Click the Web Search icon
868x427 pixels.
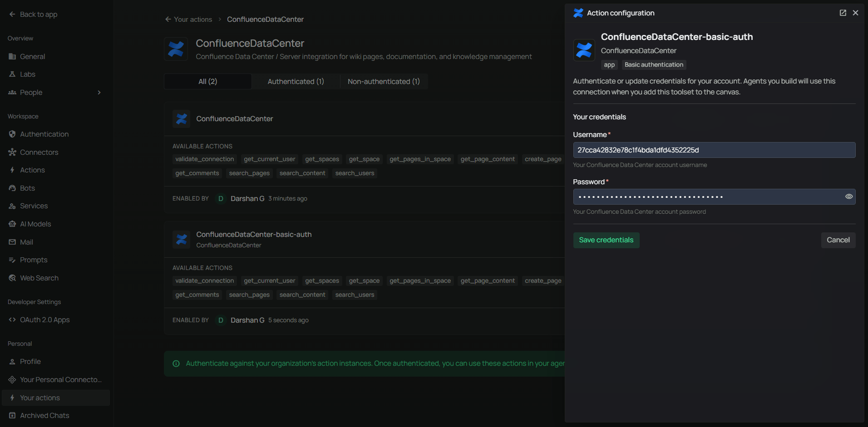tap(12, 278)
